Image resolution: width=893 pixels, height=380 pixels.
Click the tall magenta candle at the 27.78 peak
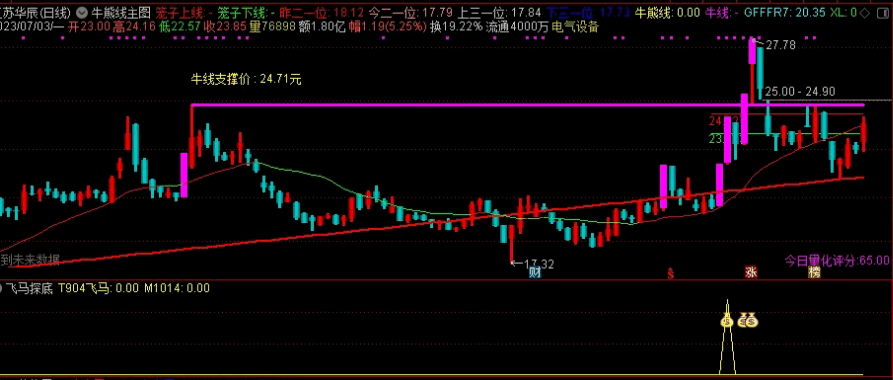[752, 51]
